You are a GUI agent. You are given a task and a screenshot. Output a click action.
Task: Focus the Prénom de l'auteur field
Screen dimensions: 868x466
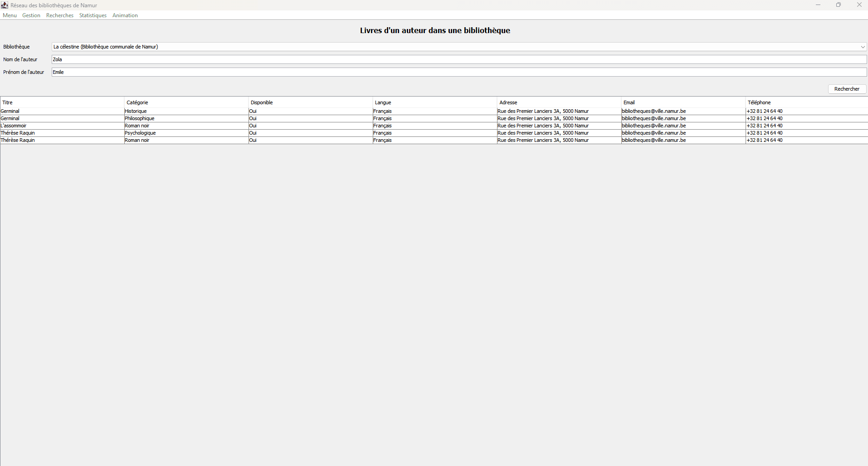coord(459,72)
